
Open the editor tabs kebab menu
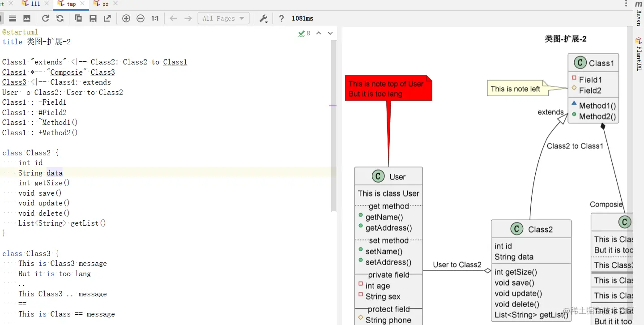coord(626,4)
